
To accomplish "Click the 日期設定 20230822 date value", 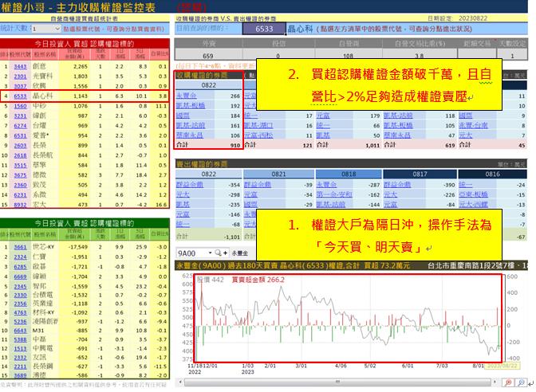I will click(x=473, y=18).
